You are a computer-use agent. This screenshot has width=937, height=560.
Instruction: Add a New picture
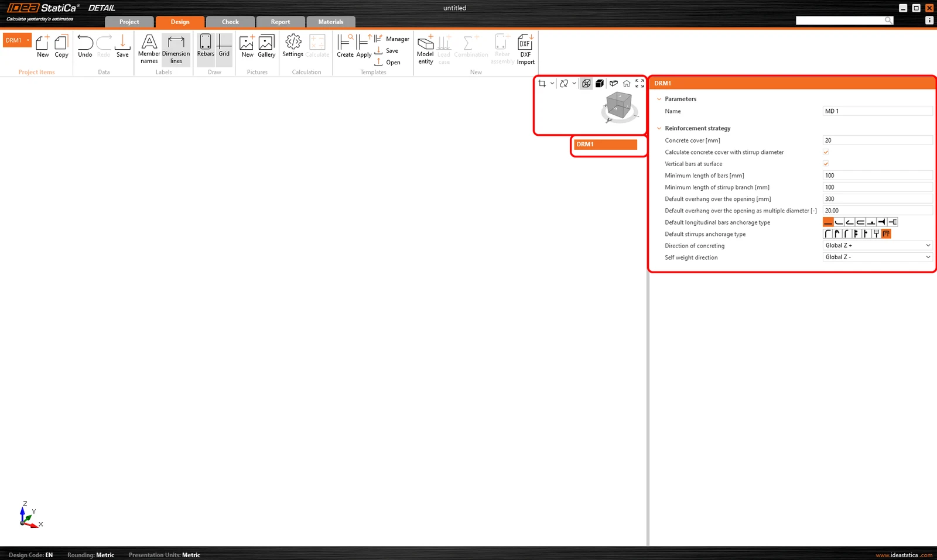(x=247, y=46)
